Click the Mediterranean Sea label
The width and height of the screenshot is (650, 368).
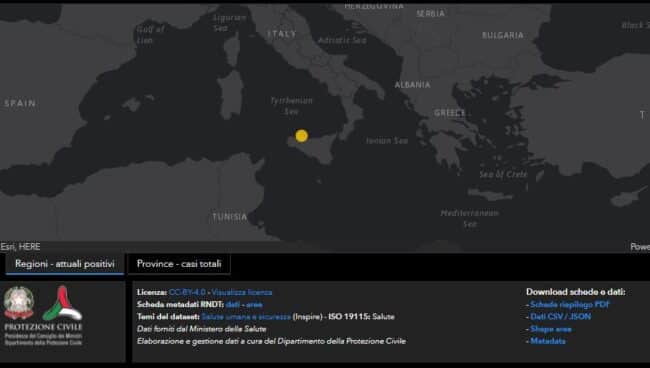click(x=470, y=218)
